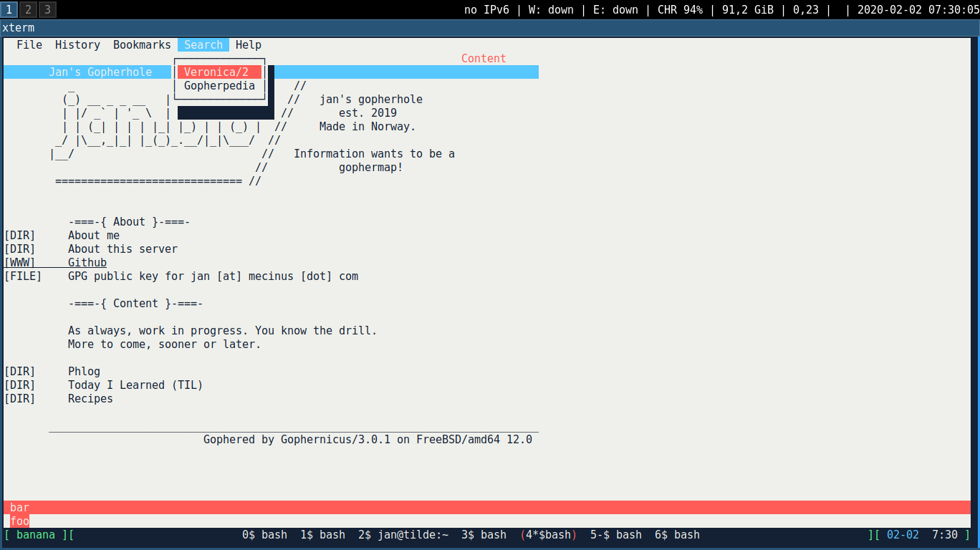Screen dimensions: 980x550
Task: Open the Phlog directory
Action: coord(84,372)
